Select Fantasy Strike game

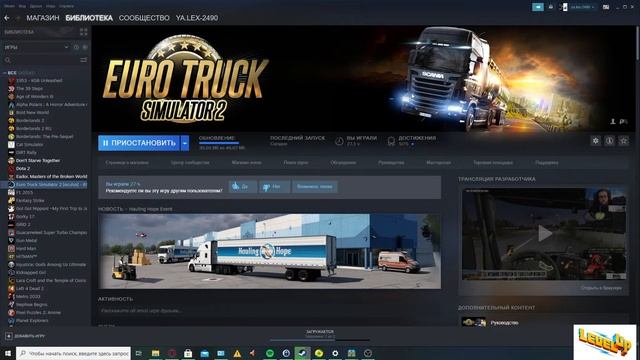(x=30, y=200)
